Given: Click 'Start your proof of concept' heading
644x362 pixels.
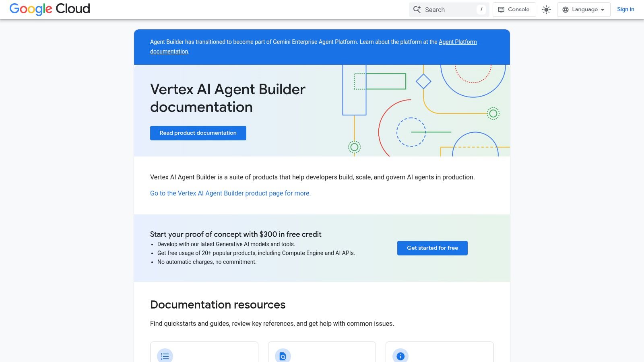Looking at the screenshot, I should (x=236, y=234).
